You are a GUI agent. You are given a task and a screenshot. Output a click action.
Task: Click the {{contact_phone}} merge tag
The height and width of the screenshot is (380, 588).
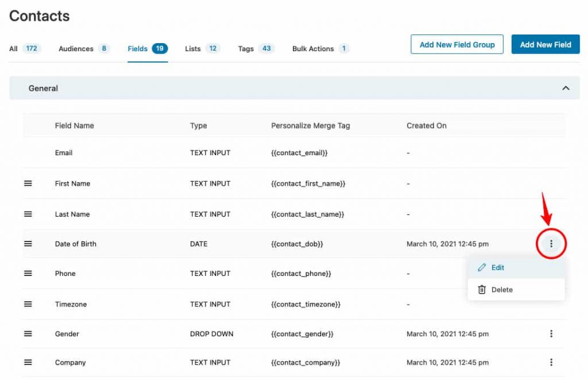coord(301,274)
